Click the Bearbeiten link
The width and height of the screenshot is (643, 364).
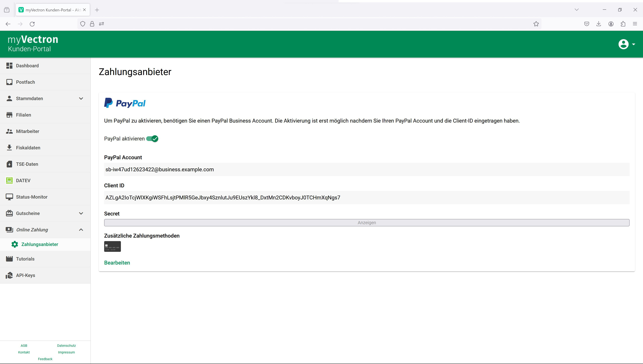coord(117,263)
